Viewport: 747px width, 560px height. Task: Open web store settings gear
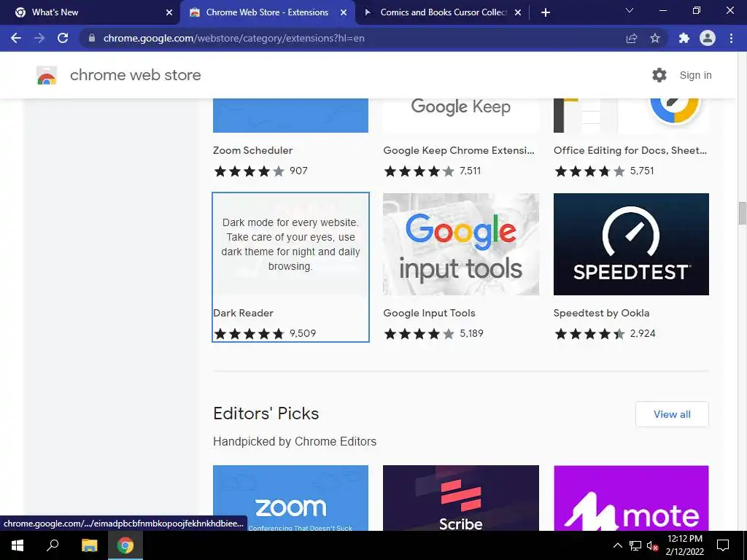pos(659,75)
